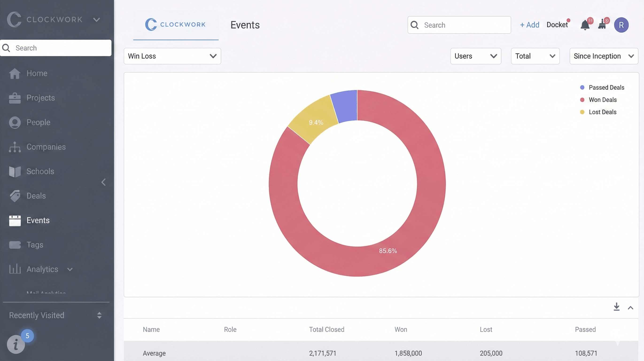Click the info help icon with badge
The width and height of the screenshot is (644, 361).
pyautogui.click(x=16, y=345)
